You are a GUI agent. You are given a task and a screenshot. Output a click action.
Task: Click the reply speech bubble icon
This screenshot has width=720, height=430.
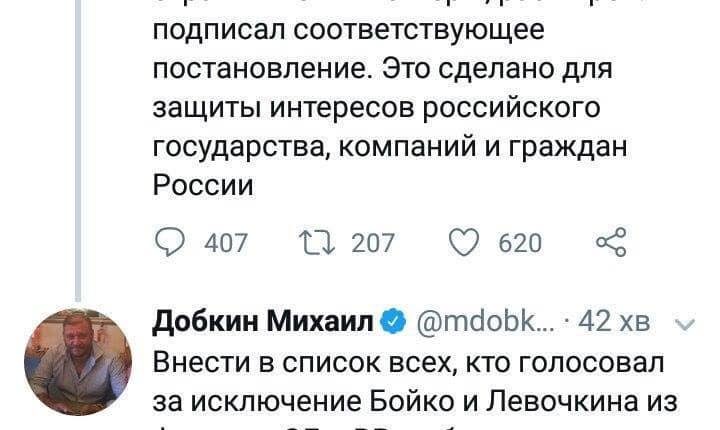170,242
